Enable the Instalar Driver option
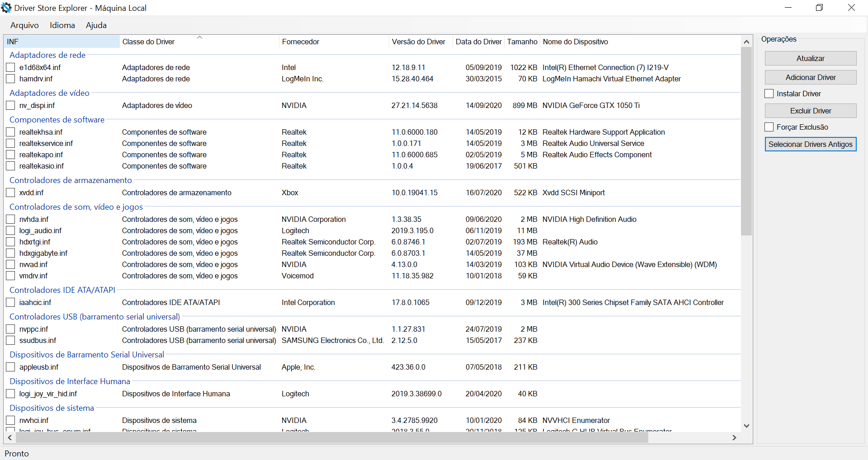Screen dimensions: 868x460 coord(769,94)
